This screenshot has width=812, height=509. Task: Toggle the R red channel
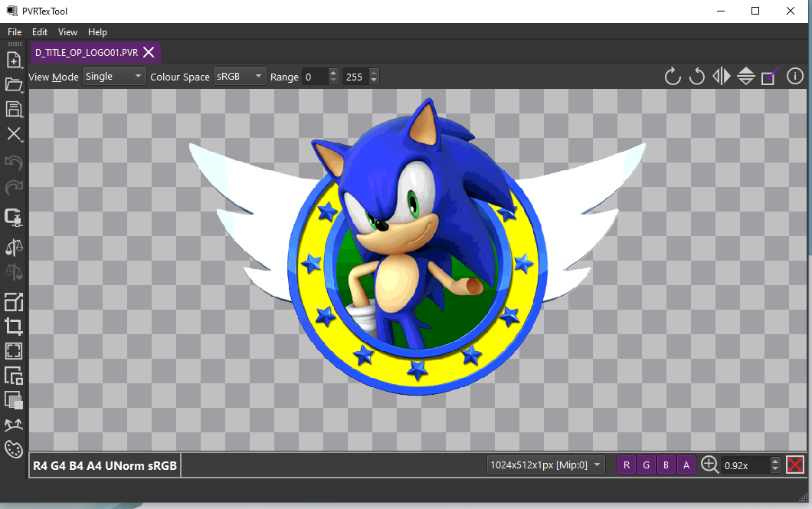pos(627,465)
